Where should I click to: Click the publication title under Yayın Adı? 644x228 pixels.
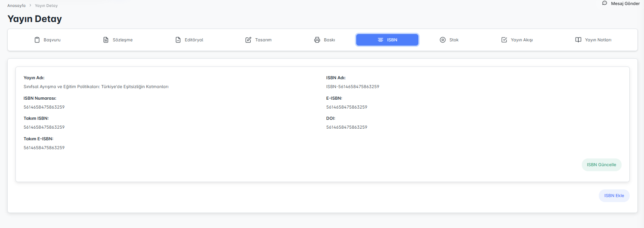(x=96, y=87)
